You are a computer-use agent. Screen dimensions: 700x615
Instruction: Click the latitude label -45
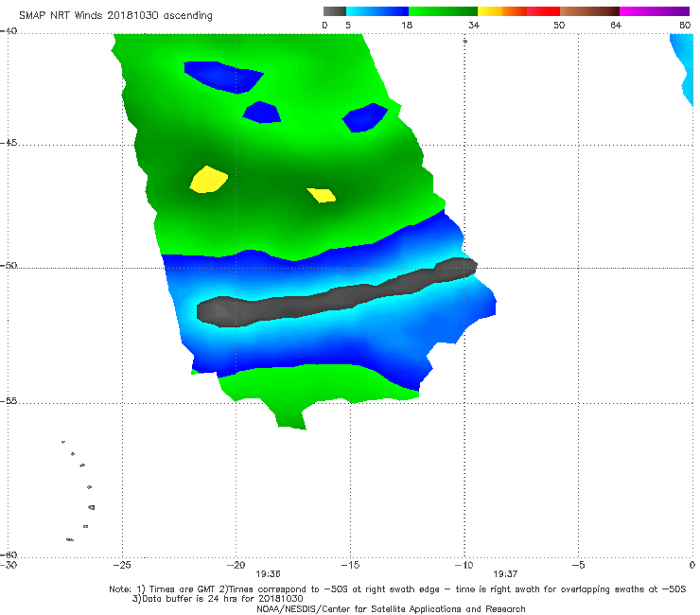pyautogui.click(x=9, y=143)
